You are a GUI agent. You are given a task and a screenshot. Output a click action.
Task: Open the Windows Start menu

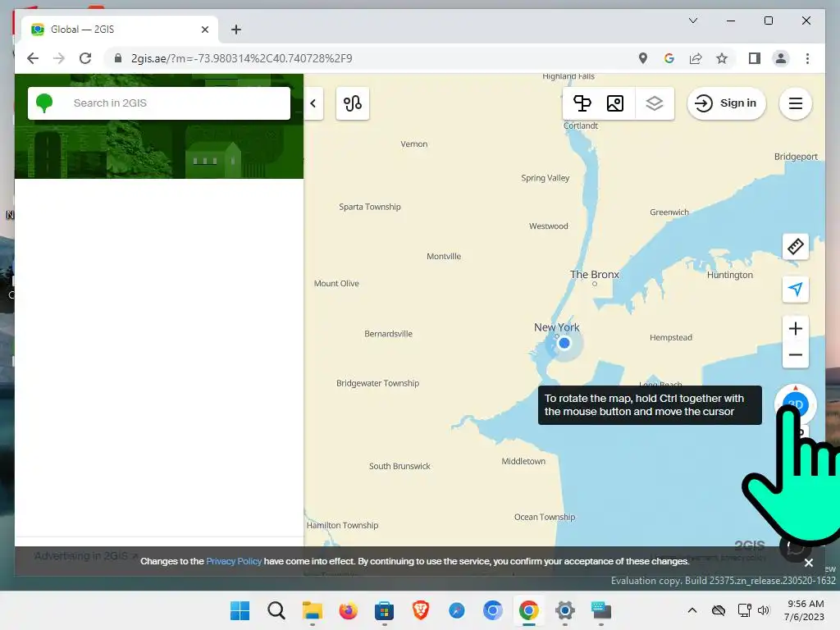coord(240,610)
